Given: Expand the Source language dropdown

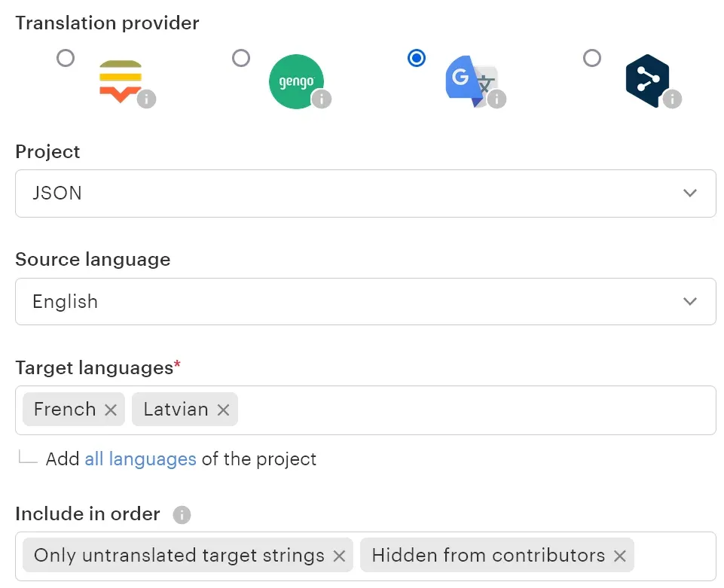Looking at the screenshot, I should pyautogui.click(x=365, y=302).
